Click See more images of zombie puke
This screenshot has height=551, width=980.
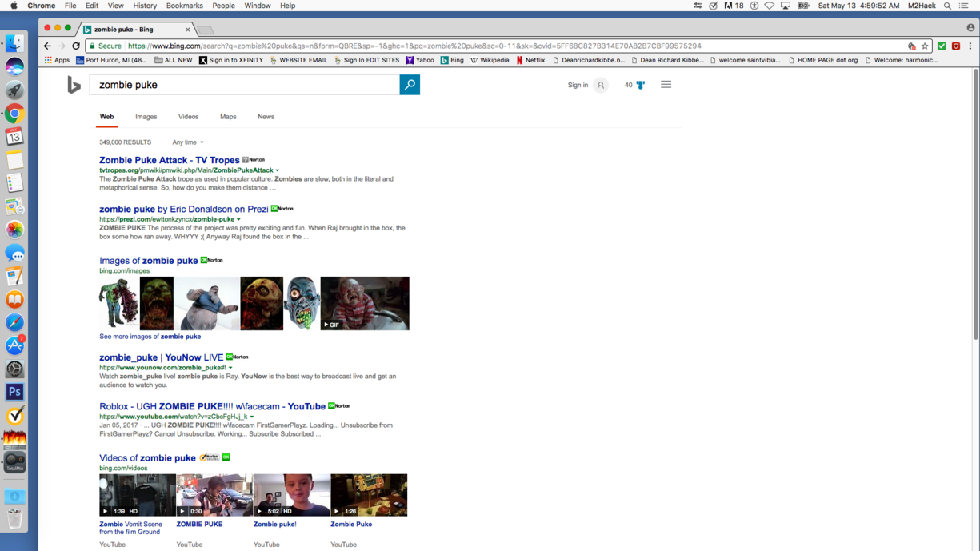pos(150,337)
